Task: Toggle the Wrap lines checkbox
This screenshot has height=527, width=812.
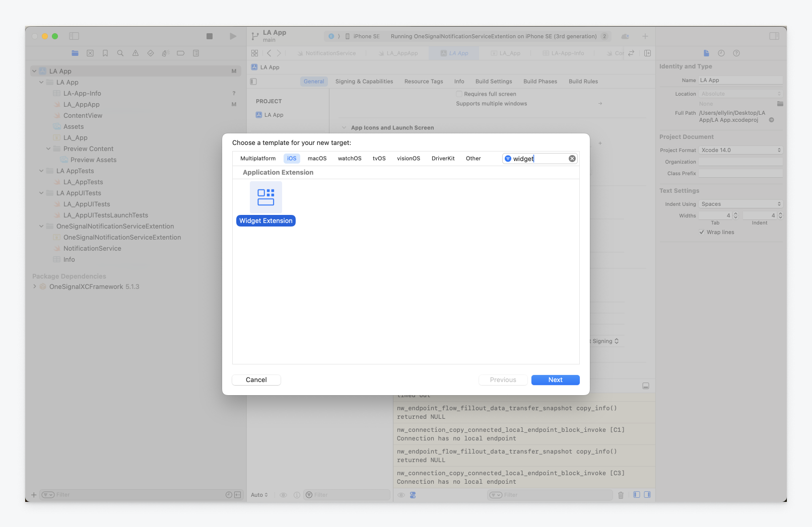Action: [702, 232]
